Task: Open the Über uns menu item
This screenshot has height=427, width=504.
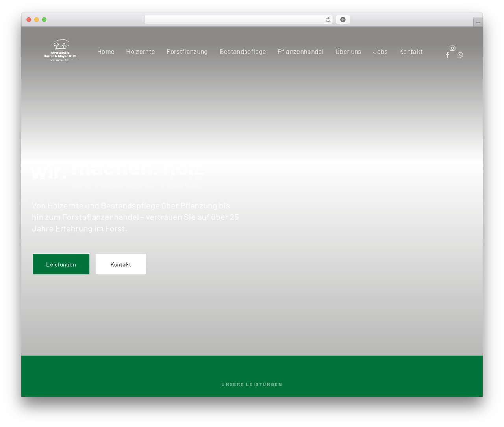Action: [348, 52]
